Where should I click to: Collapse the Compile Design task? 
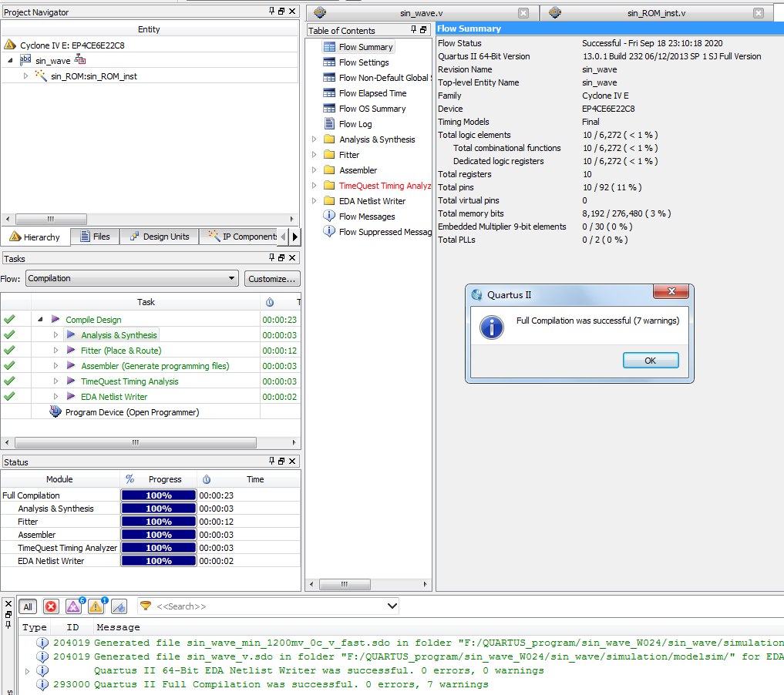point(41,319)
